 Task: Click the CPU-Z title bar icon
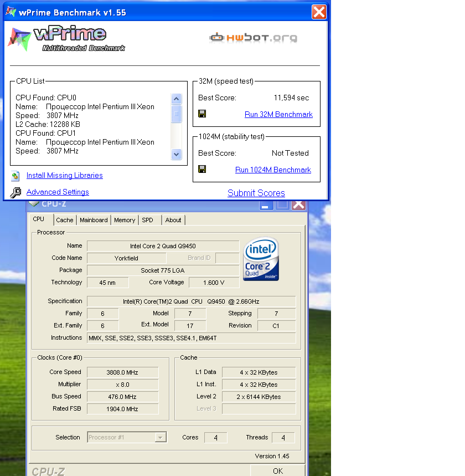tap(34, 203)
